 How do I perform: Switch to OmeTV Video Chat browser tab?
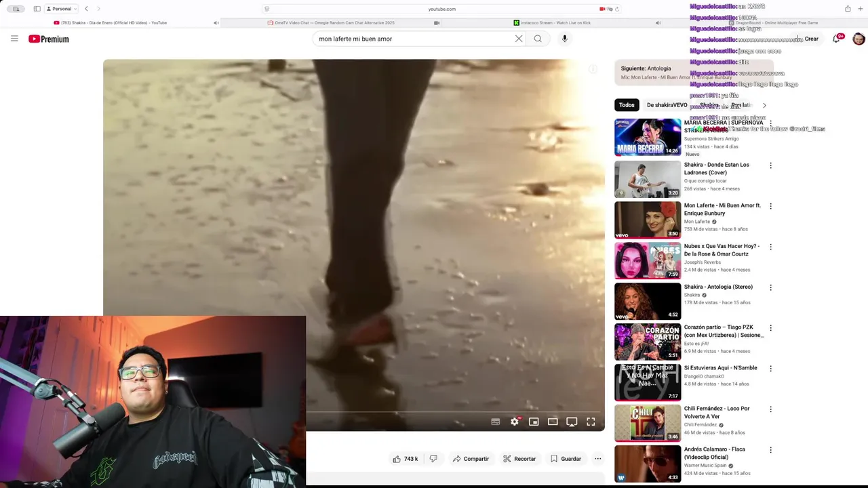point(330,23)
